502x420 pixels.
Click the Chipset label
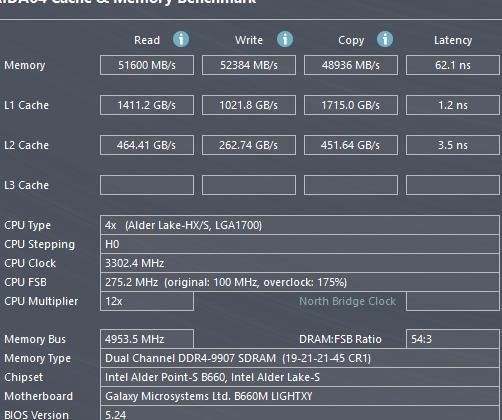(x=24, y=377)
